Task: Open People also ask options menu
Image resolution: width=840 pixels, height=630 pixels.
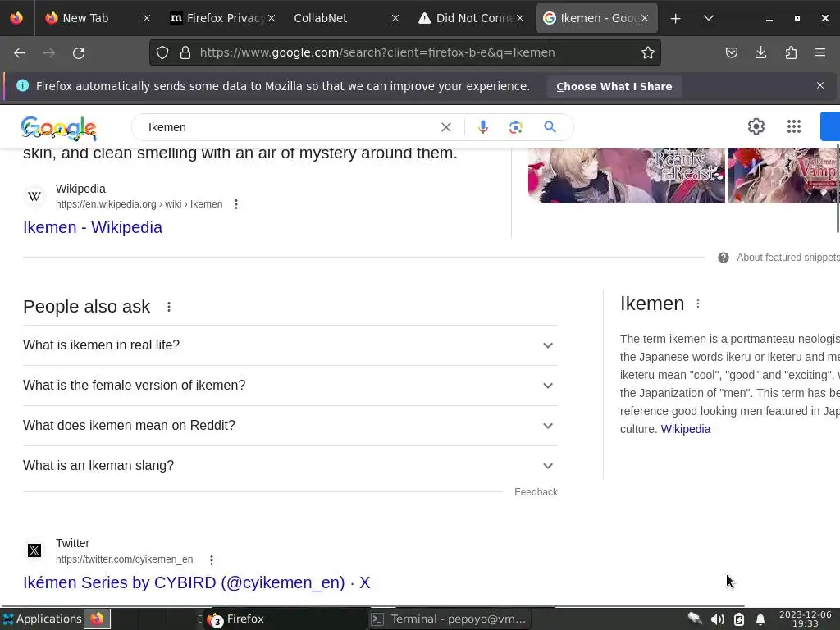Action: (x=169, y=307)
